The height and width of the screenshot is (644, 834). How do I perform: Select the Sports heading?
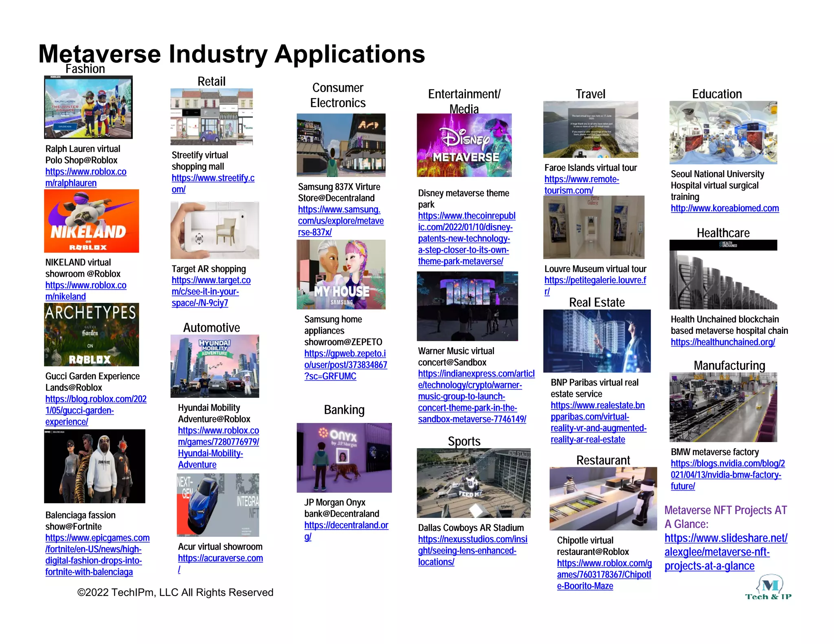click(x=464, y=441)
